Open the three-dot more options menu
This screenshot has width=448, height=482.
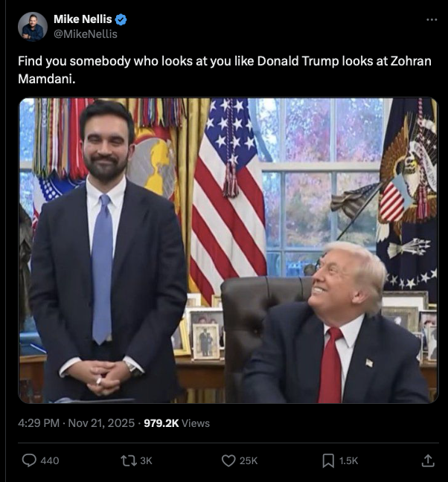pos(432,19)
